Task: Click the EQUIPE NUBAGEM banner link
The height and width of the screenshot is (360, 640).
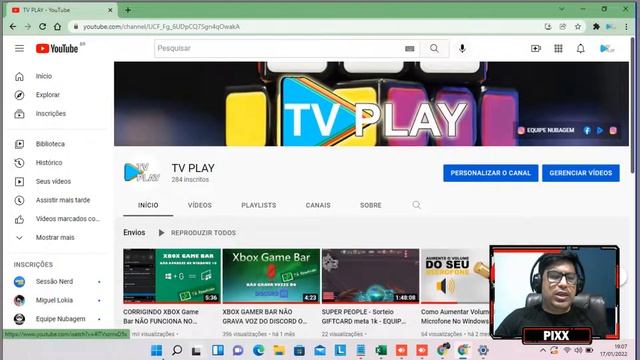Action: coord(546,130)
